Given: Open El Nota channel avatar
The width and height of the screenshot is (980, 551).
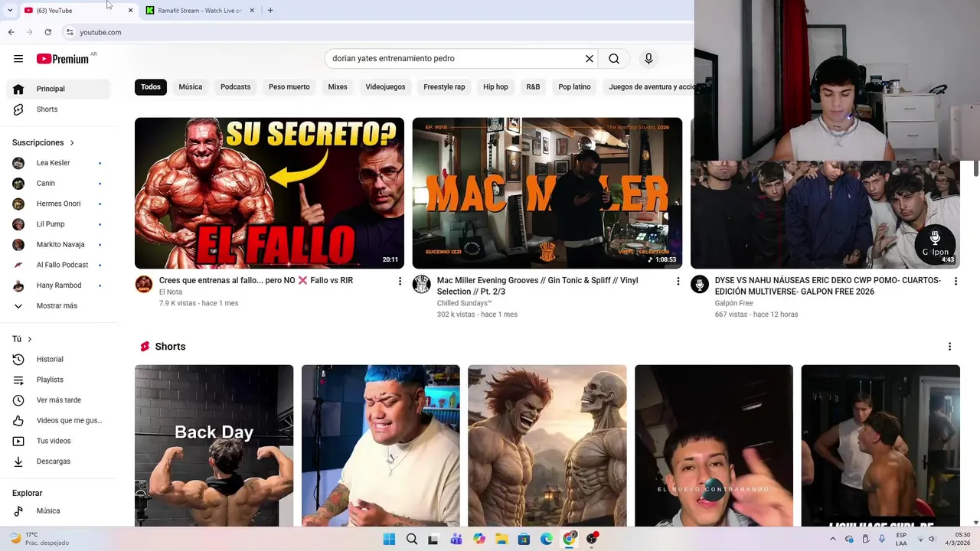Looking at the screenshot, I should coord(144,285).
